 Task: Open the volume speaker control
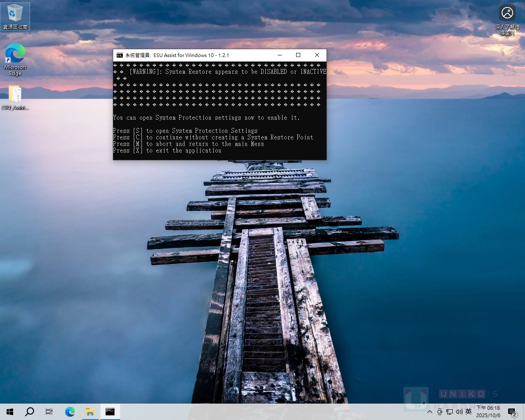pos(459,412)
